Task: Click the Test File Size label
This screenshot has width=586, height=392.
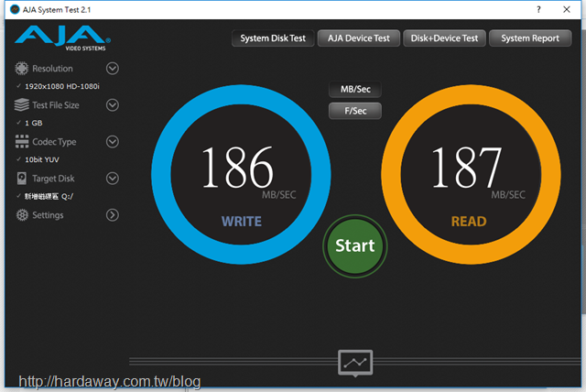Action: pyautogui.click(x=56, y=105)
